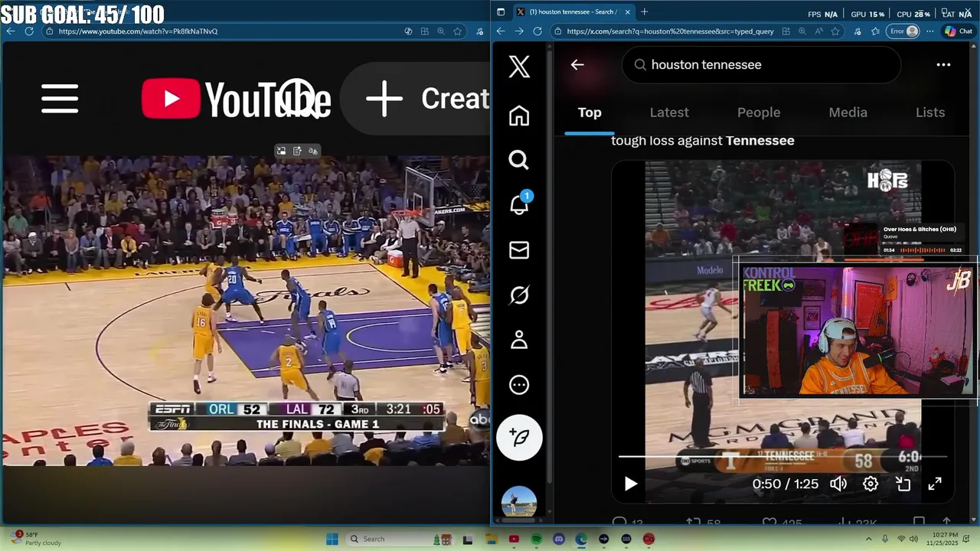Switch to the Latest tab
This screenshot has height=551, width=980.
pyautogui.click(x=669, y=112)
